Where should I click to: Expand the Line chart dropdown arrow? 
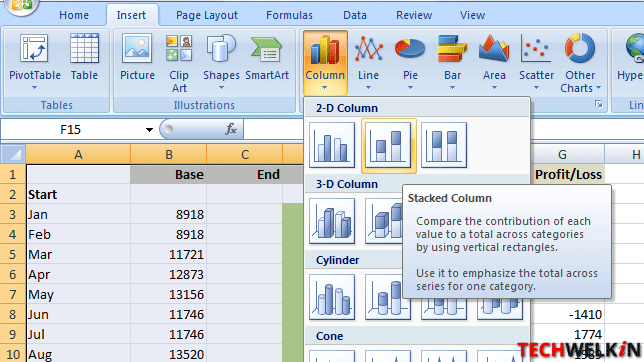368,88
